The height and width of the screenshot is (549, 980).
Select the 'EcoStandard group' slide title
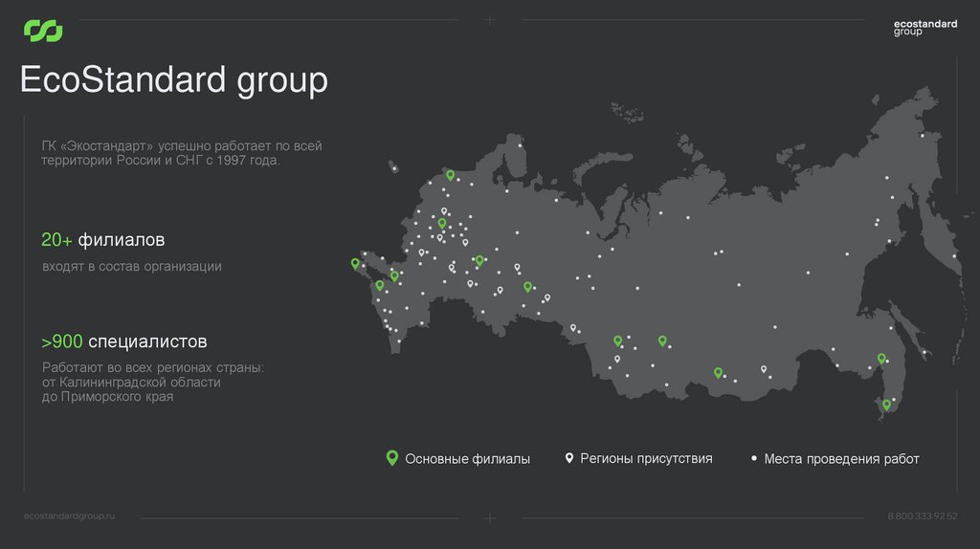[x=174, y=80]
